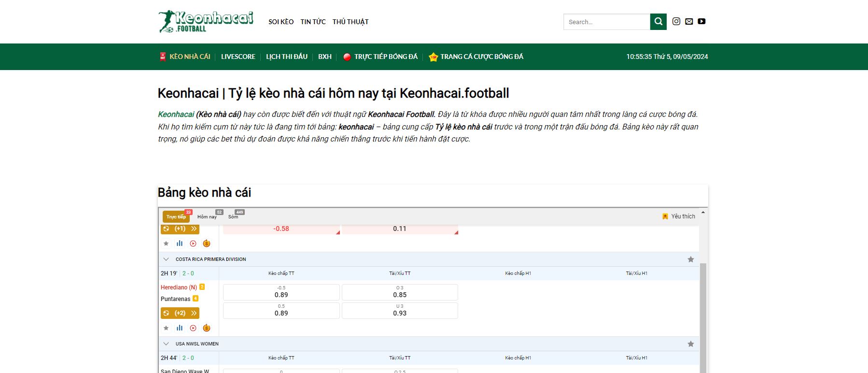Click the Search input field
The height and width of the screenshot is (373, 868).
tap(606, 22)
